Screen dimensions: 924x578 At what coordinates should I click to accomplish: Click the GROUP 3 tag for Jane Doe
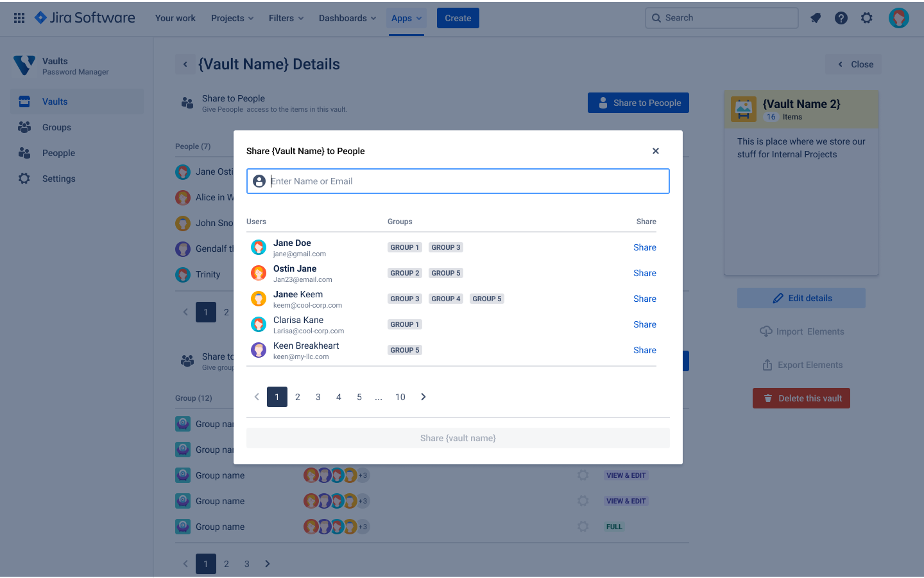click(x=446, y=247)
